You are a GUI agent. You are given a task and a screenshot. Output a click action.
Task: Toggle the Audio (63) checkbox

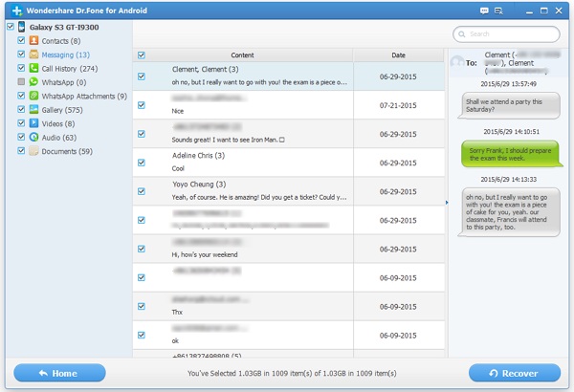21,137
